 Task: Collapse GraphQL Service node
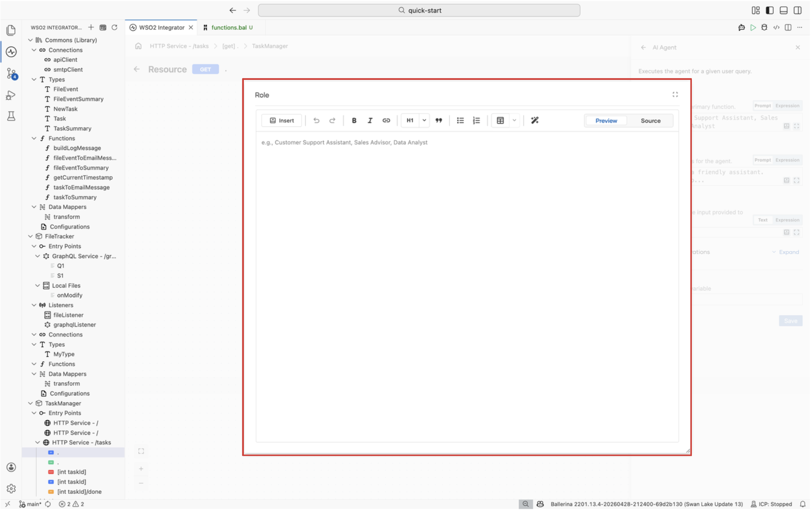tap(37, 256)
